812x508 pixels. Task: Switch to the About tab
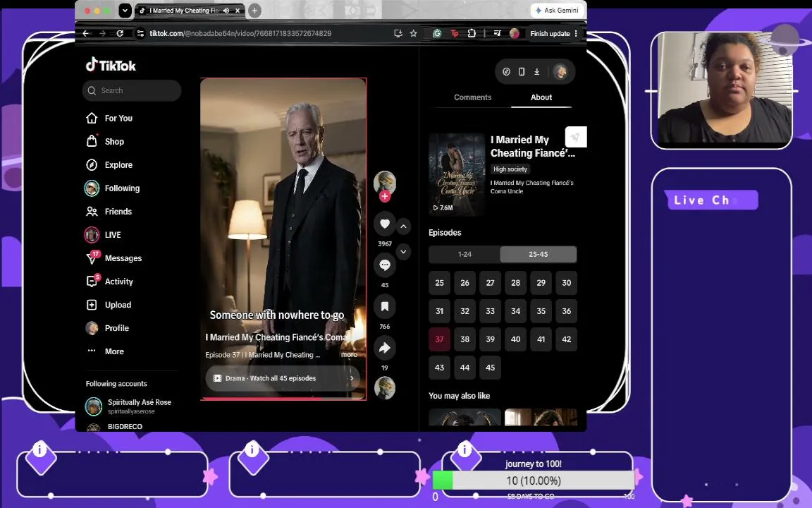click(541, 97)
